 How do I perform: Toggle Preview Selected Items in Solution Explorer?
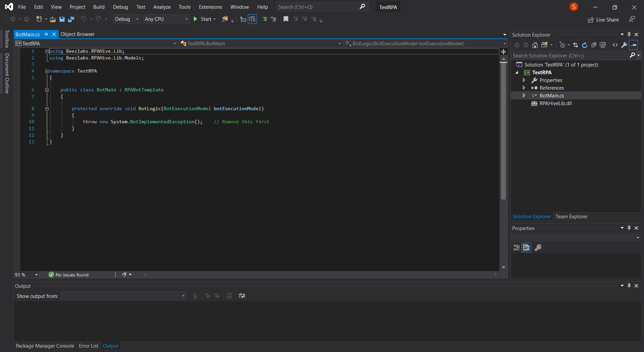pos(633,45)
